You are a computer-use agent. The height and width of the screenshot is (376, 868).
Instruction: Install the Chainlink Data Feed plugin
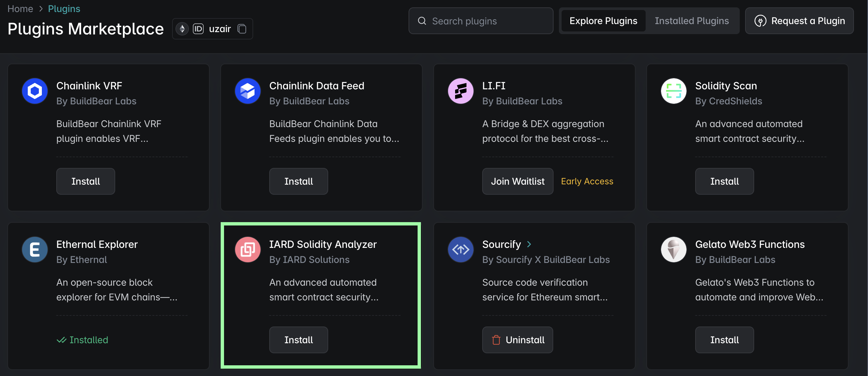[299, 181]
